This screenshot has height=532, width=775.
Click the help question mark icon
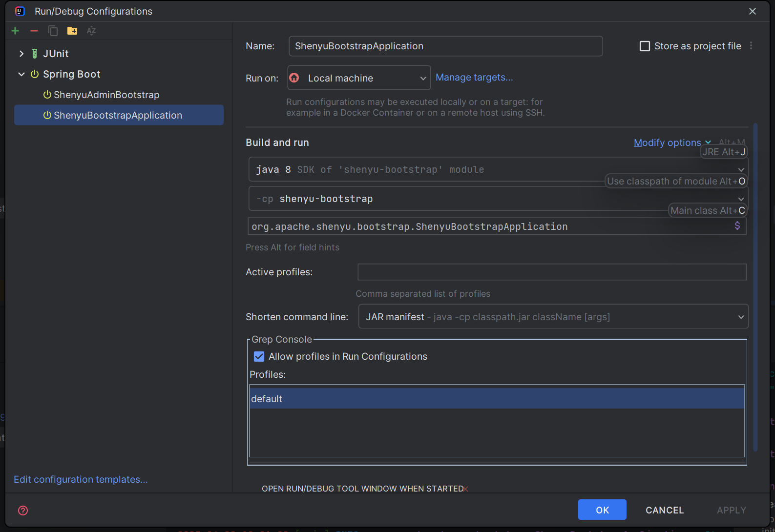(x=23, y=511)
